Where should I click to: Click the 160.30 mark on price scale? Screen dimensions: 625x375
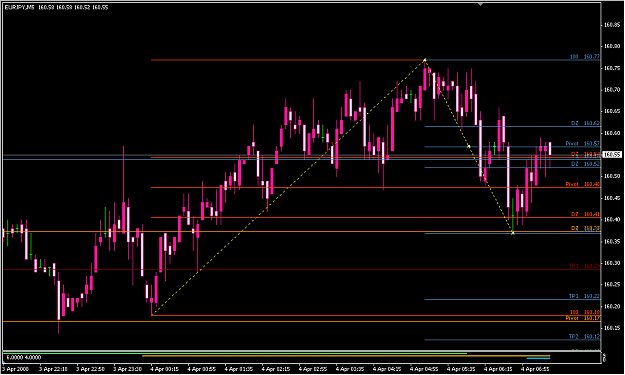(612, 263)
